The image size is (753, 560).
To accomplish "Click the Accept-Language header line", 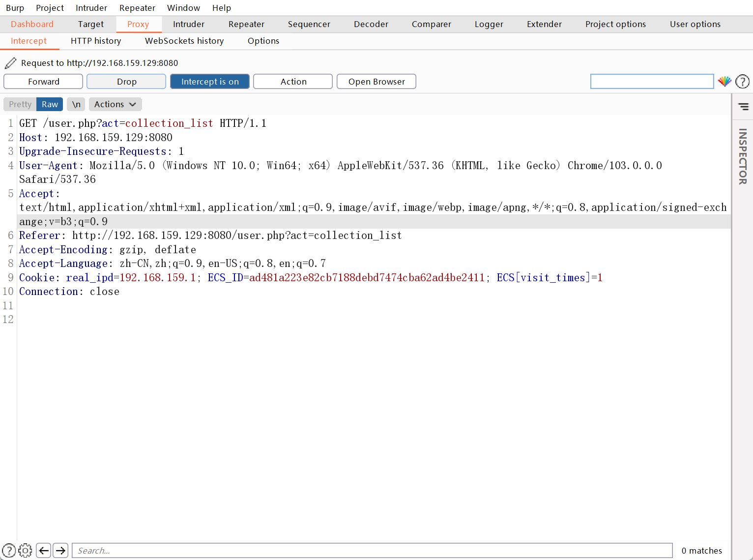I will point(173,264).
